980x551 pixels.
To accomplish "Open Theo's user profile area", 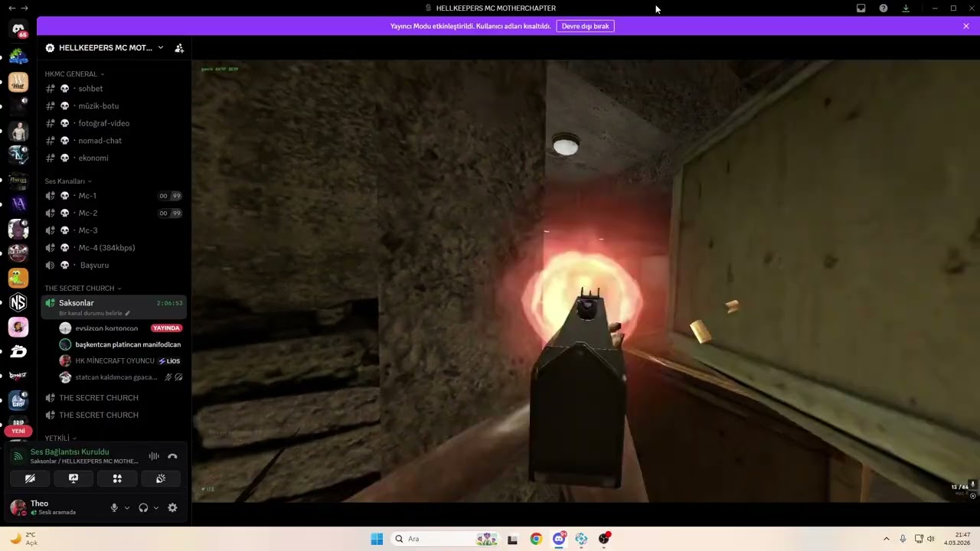I will coord(57,507).
